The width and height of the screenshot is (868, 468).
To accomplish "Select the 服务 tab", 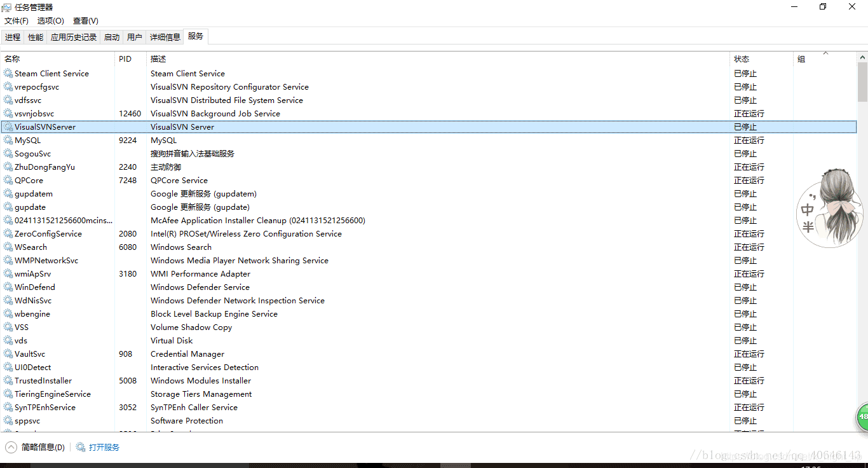I will pyautogui.click(x=196, y=37).
